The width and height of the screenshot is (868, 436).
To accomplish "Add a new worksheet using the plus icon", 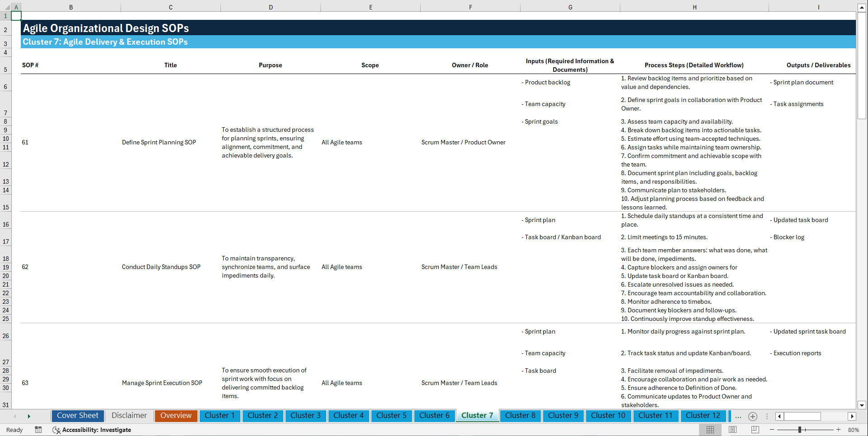I will pos(753,416).
